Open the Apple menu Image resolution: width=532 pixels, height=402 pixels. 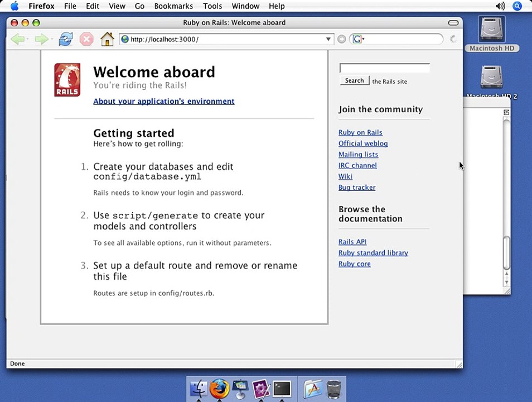(14, 6)
